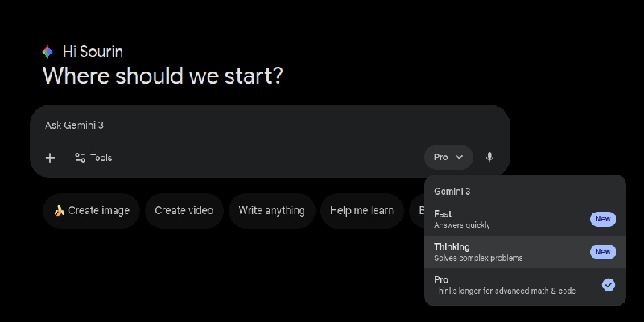Click the Help me learn chip
The width and height of the screenshot is (644, 322).
click(361, 211)
